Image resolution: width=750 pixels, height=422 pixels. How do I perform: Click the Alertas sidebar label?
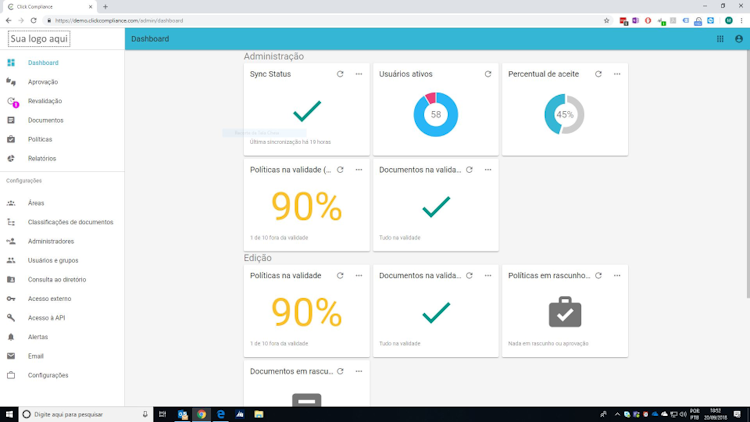point(38,337)
